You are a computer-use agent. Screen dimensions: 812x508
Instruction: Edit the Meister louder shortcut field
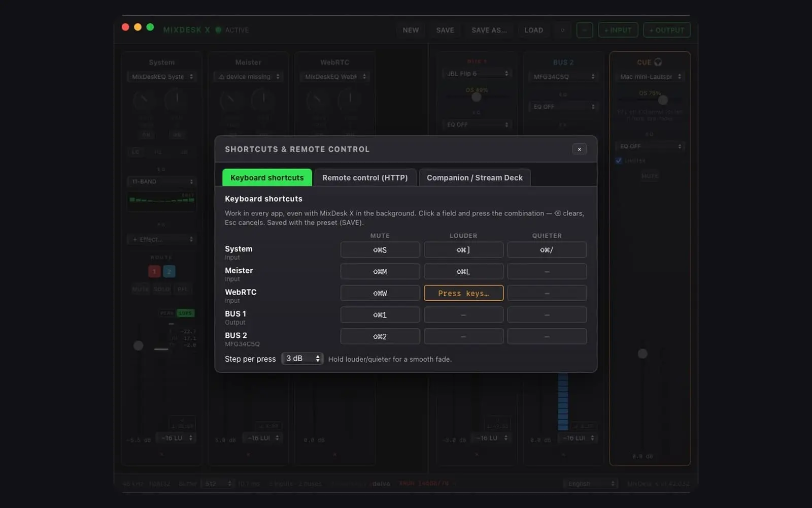(x=463, y=271)
